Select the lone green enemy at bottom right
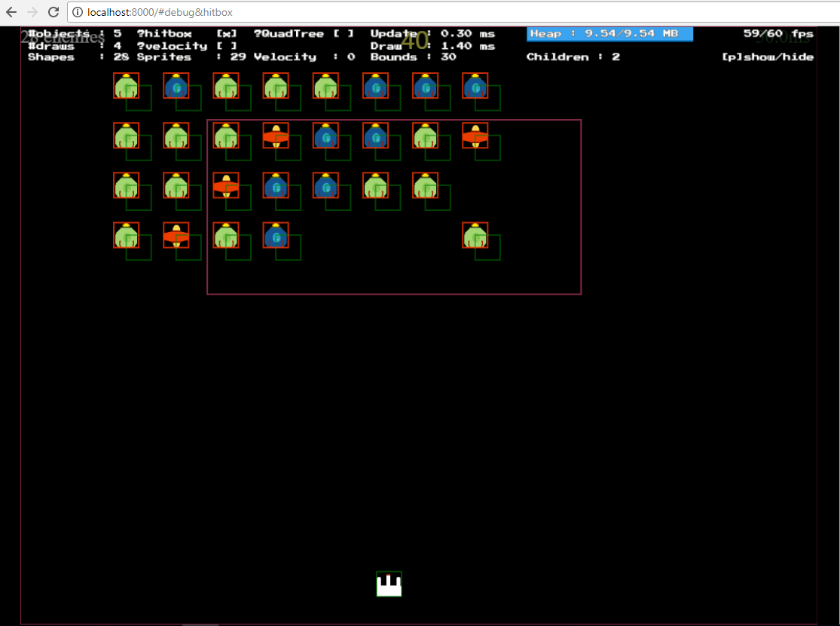 pyautogui.click(x=475, y=236)
